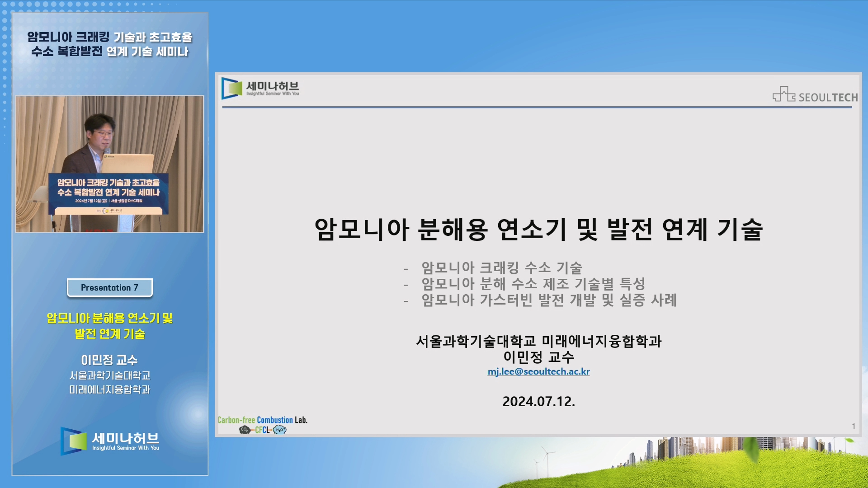Click the bullet 암모니아 가스터빈 발전 개발 및 실증 사례
This screenshot has height=488, width=868.
(549, 300)
